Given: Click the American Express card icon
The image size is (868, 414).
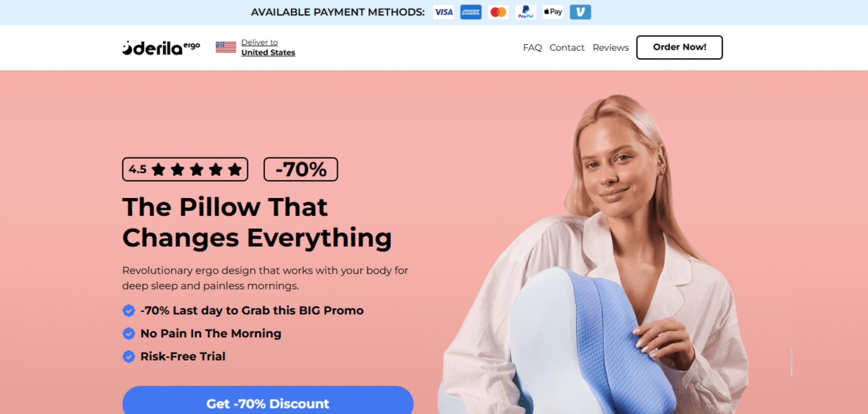Looking at the screenshot, I should (471, 12).
